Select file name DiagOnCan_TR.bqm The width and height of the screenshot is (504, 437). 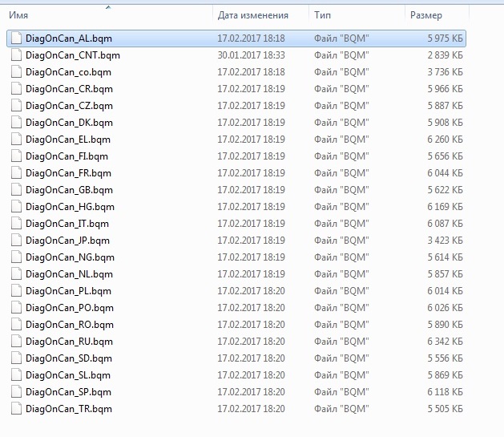tap(69, 409)
